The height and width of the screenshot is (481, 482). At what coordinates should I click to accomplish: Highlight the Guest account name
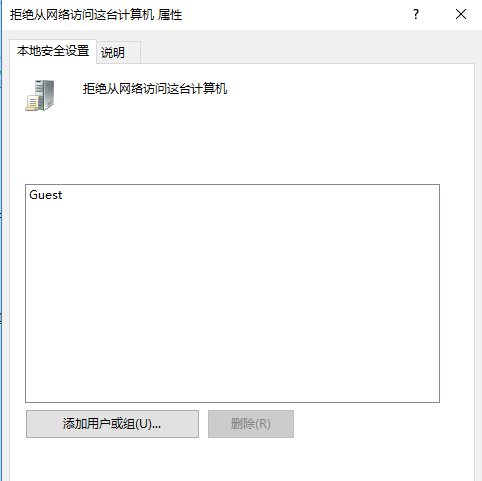tap(46, 195)
